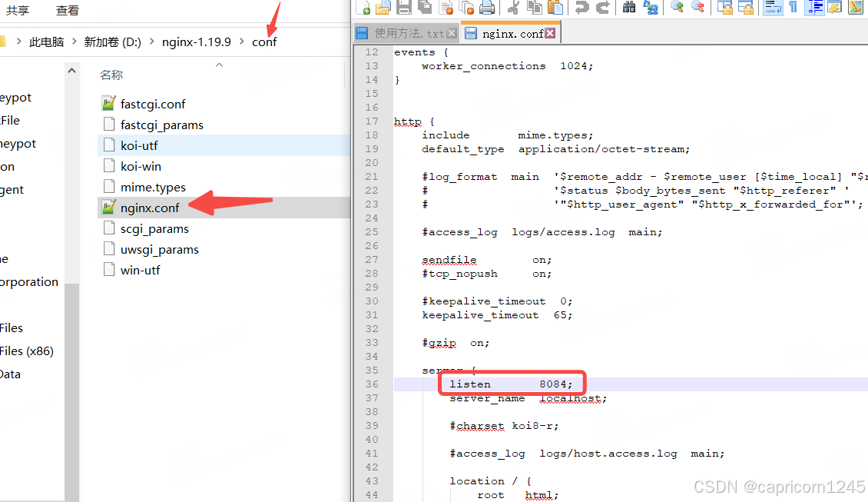Click the Replace icon

point(651,7)
